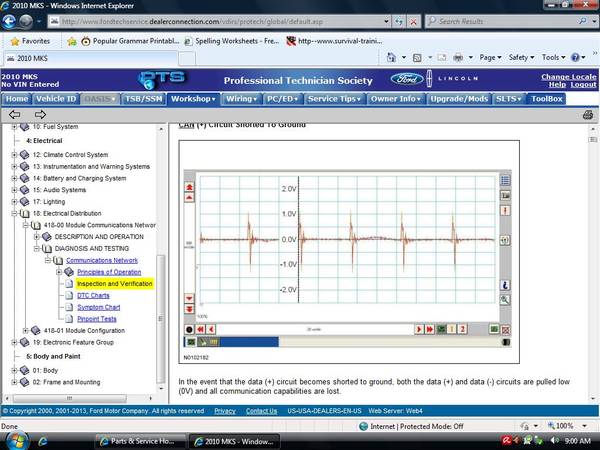Click the magnifier zoom icon beside the oscilloscope
This screenshot has height=450, width=600.
(505, 300)
